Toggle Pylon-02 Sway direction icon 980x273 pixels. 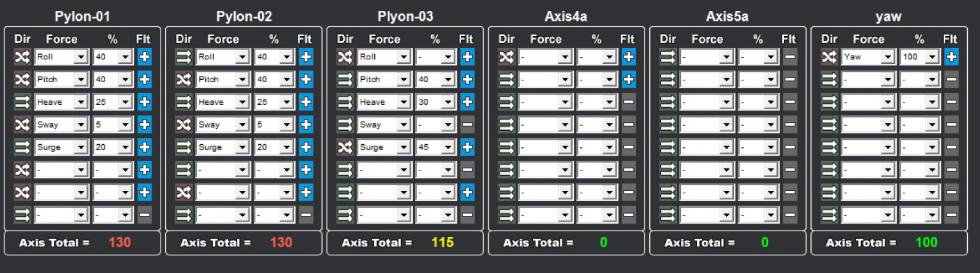184,125
